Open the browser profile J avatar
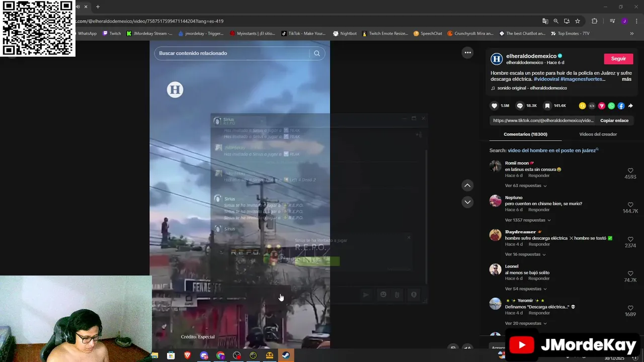 click(x=624, y=21)
